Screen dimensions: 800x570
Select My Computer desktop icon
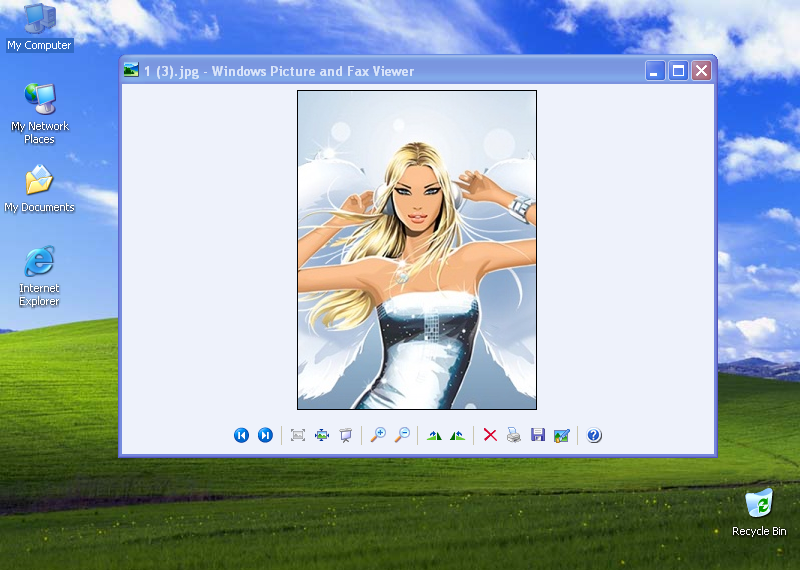coord(40,27)
